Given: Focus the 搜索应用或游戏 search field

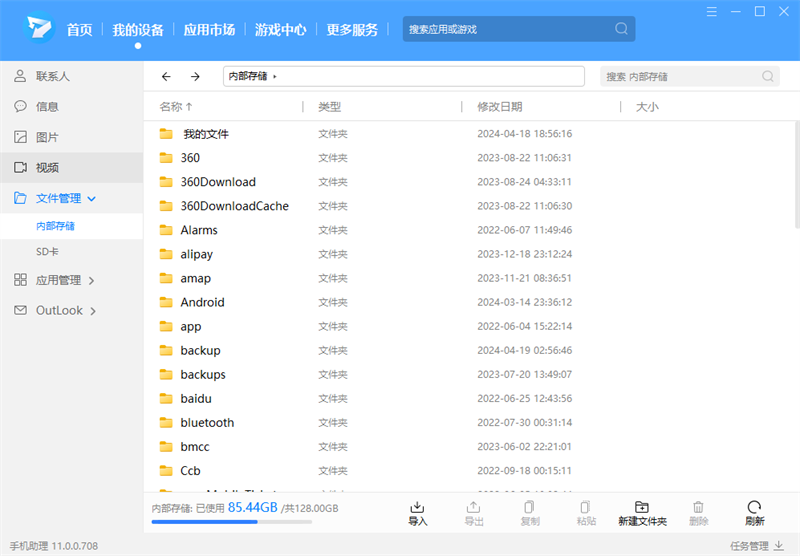Looking at the screenshot, I should click(x=519, y=29).
